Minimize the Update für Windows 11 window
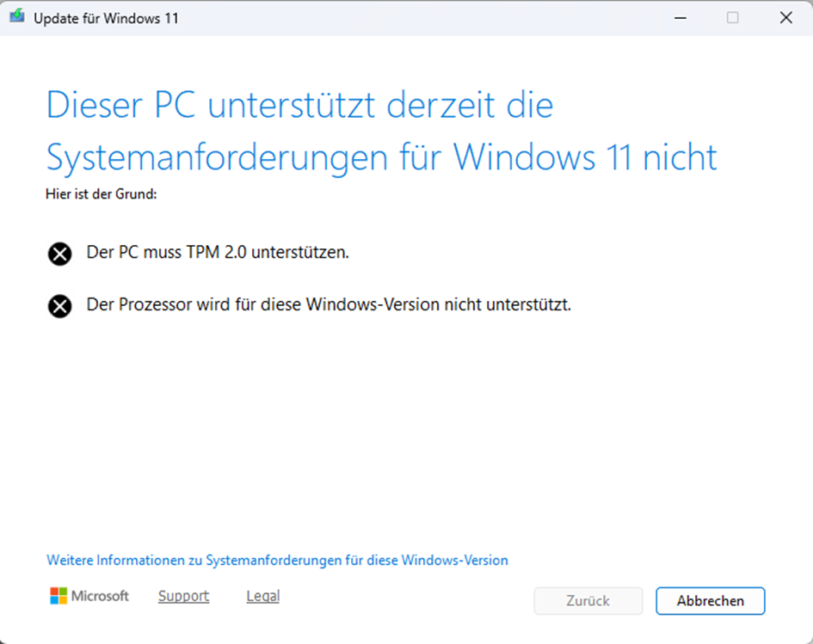This screenshot has height=644, width=813. point(681,18)
